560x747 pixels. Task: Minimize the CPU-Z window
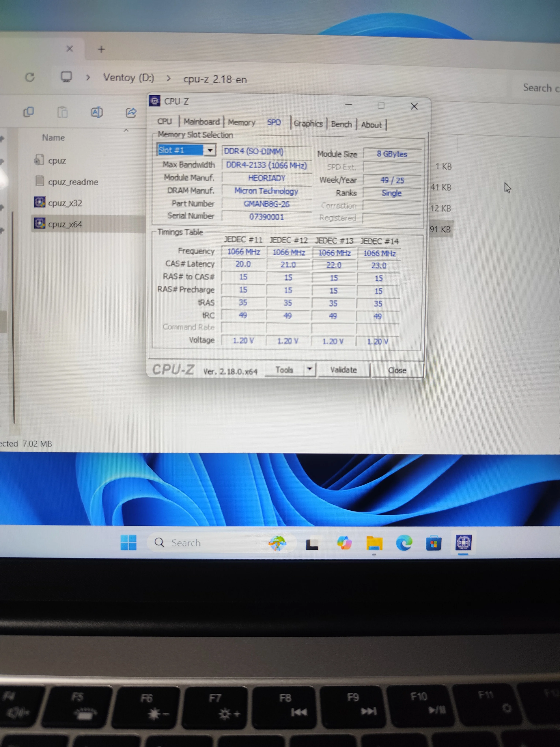[x=348, y=105]
